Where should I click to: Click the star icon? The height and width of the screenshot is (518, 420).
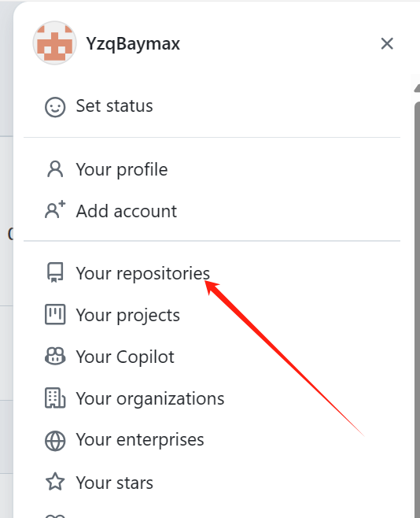[x=55, y=482]
